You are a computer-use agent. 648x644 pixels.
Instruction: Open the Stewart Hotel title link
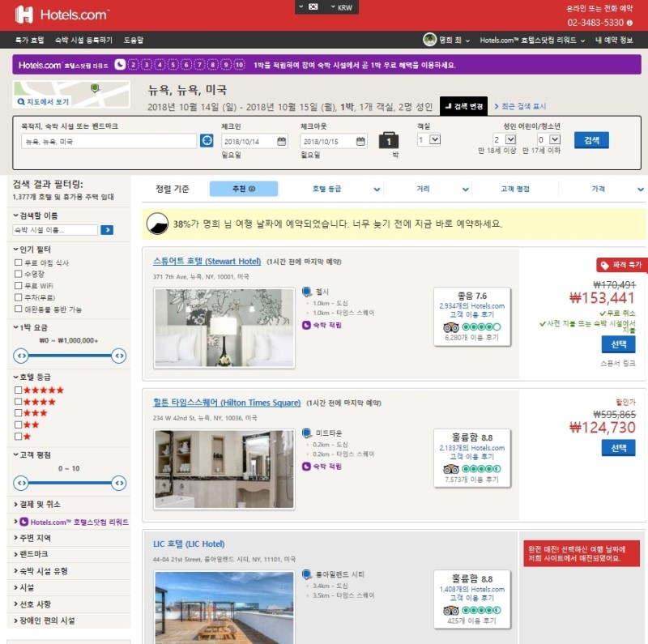pos(207,261)
